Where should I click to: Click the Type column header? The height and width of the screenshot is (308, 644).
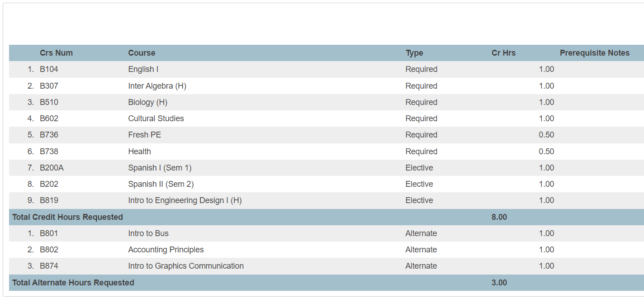click(x=414, y=53)
